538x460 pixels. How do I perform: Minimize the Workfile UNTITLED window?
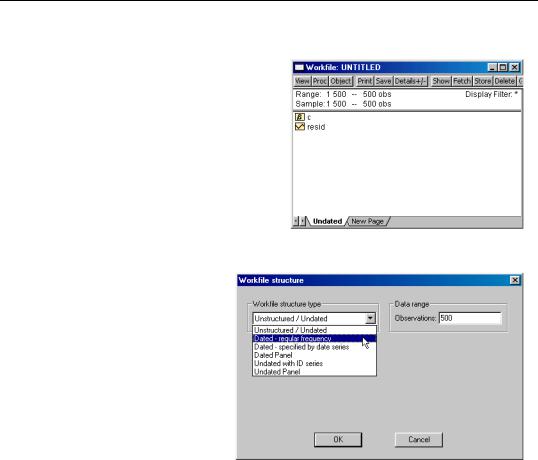pyautogui.click(x=492, y=67)
